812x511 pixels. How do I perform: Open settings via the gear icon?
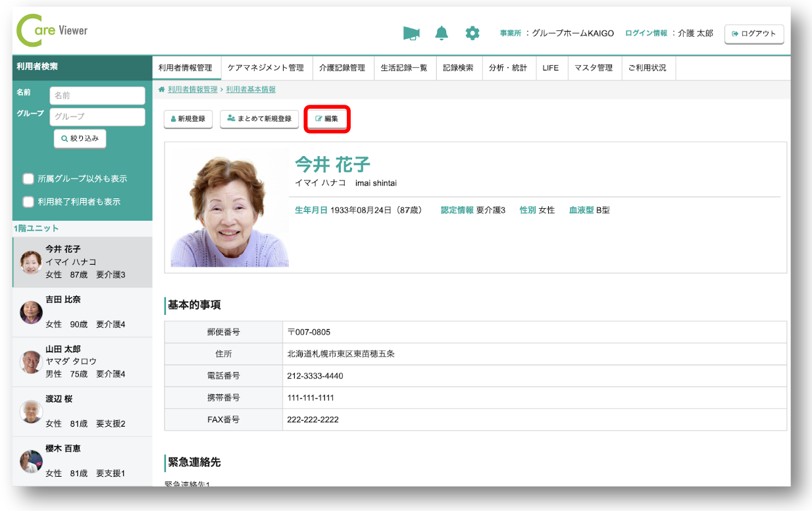[x=472, y=34]
